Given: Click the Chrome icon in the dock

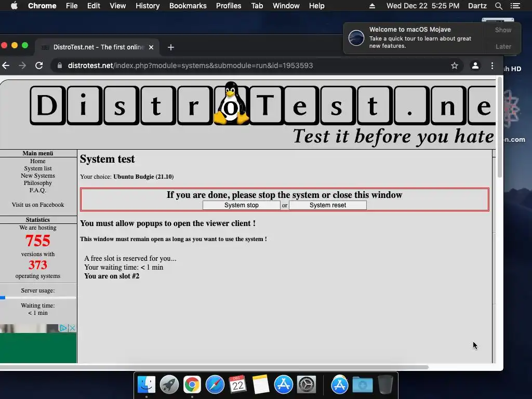Looking at the screenshot, I should coord(192,385).
